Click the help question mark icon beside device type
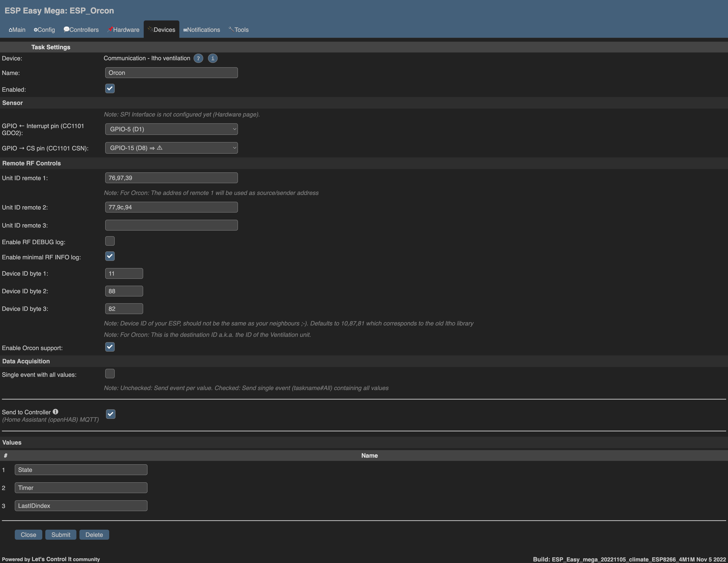This screenshot has width=728, height=563. tap(198, 58)
